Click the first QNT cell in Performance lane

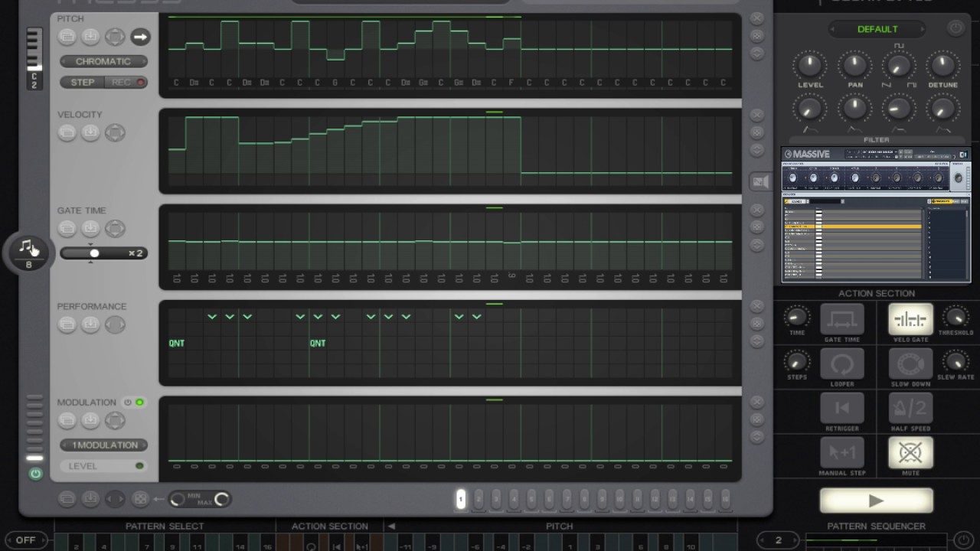177,343
